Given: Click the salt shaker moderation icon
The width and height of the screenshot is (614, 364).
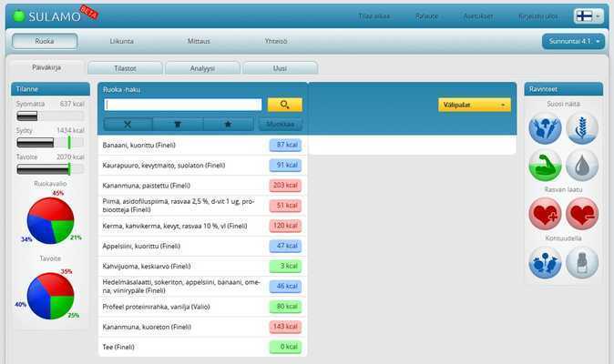Looking at the screenshot, I should click(582, 262).
